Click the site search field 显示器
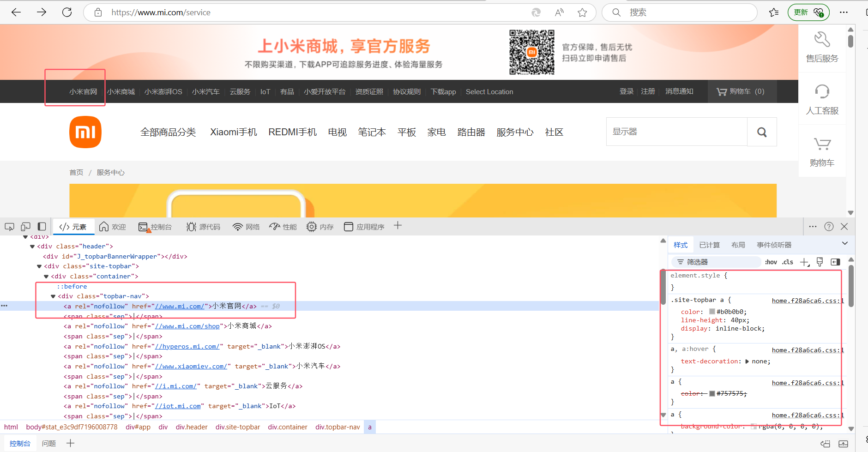Viewport: 868px width, 452px height. pyautogui.click(x=677, y=132)
